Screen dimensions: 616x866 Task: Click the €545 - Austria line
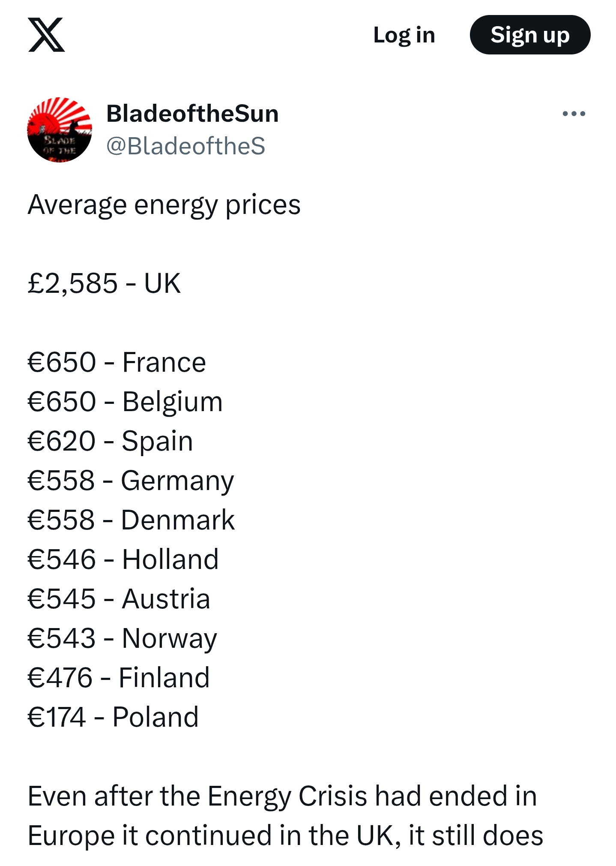pos(119,599)
